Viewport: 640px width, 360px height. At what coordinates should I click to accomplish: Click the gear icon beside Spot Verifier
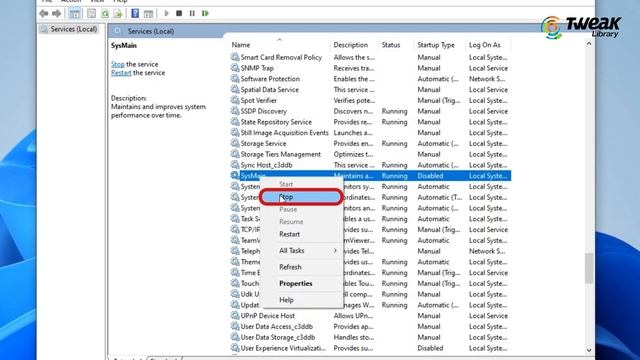[x=235, y=100]
